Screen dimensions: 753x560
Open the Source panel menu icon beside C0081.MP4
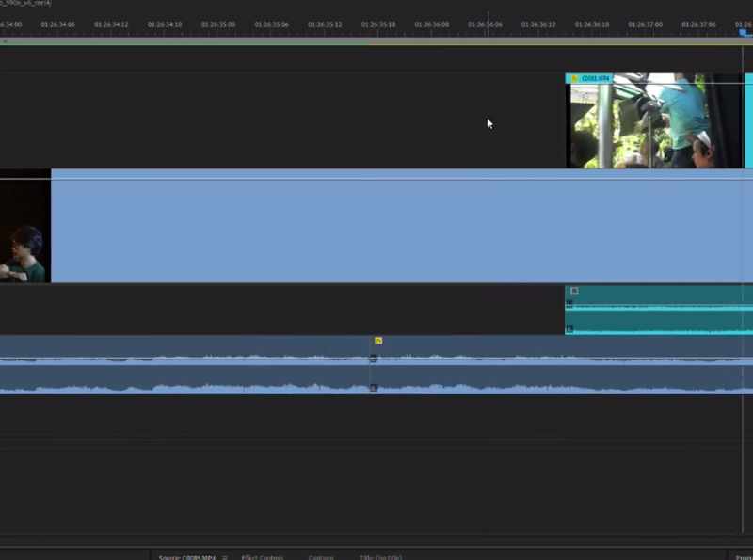pyautogui.click(x=224, y=557)
